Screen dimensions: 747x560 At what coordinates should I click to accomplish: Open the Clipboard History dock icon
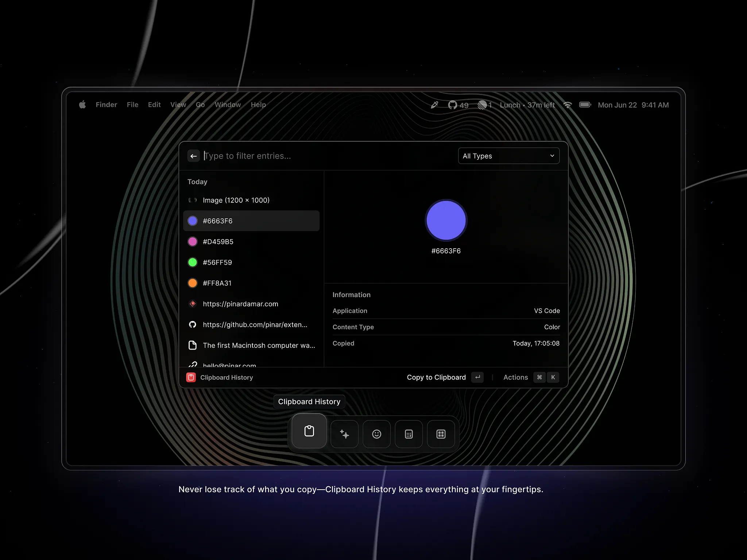pos(309,431)
